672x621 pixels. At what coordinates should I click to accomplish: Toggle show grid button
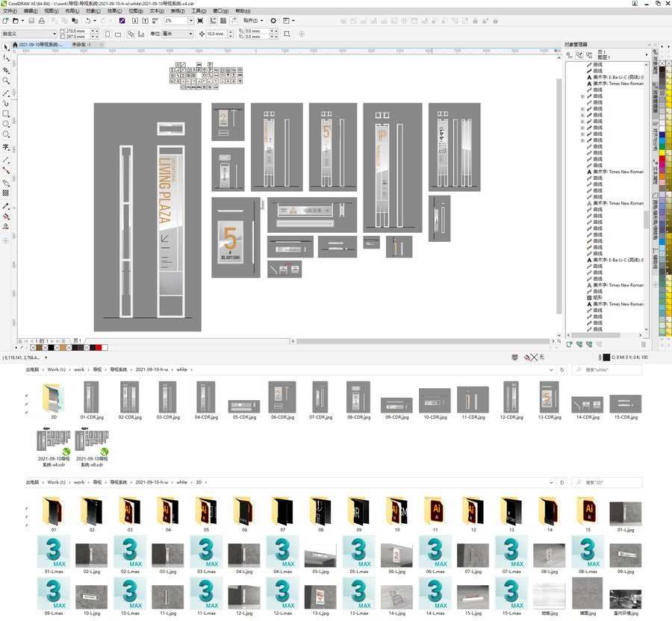click(x=223, y=21)
